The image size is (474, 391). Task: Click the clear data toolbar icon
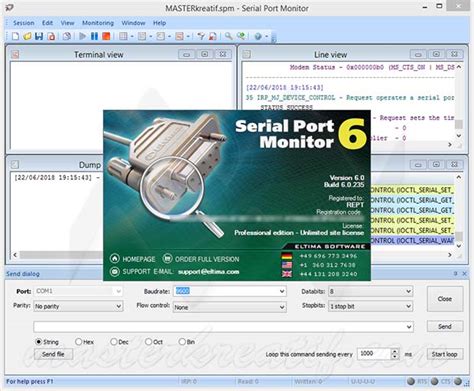coord(213,36)
